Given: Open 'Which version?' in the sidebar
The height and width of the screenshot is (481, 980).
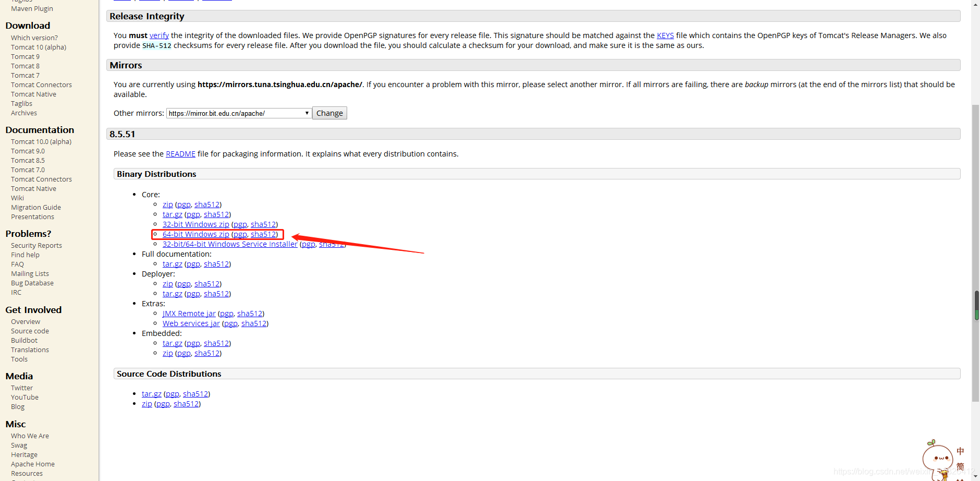Looking at the screenshot, I should click(x=34, y=38).
